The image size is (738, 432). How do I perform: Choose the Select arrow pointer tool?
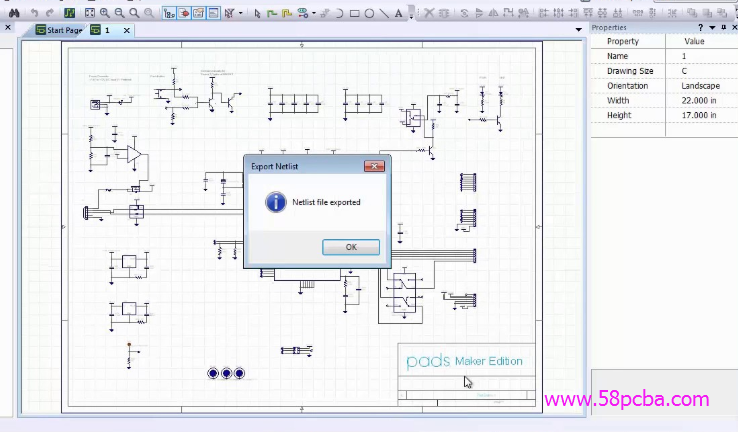[x=257, y=13]
